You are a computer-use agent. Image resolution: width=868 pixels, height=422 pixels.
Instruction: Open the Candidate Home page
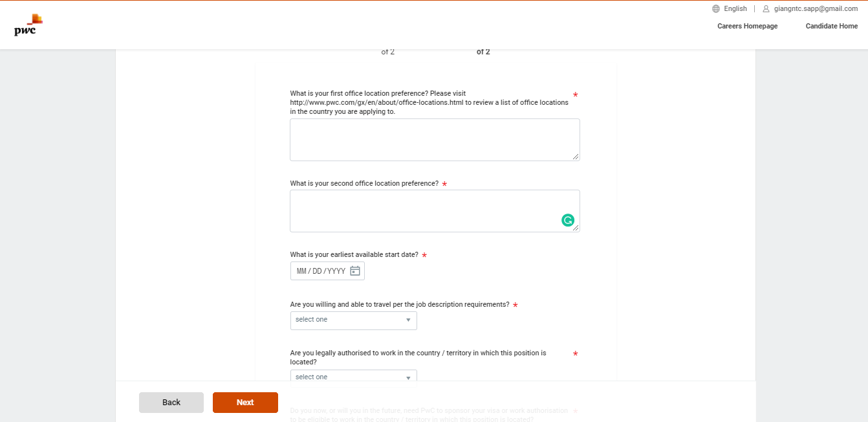tap(831, 27)
